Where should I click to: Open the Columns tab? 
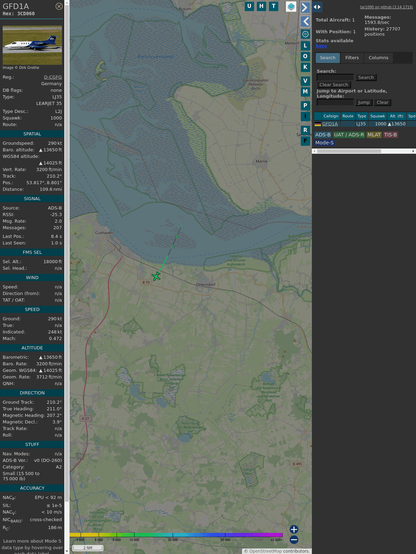point(378,58)
